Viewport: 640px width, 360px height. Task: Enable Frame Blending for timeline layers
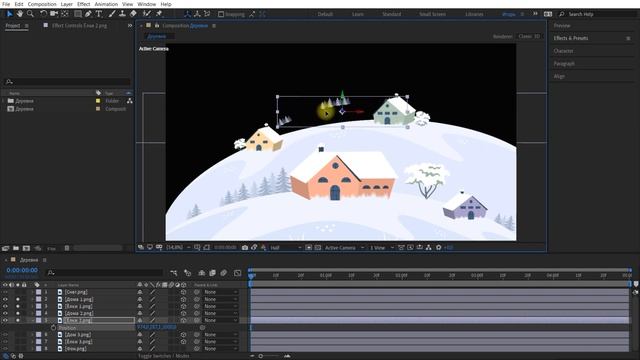click(212, 273)
